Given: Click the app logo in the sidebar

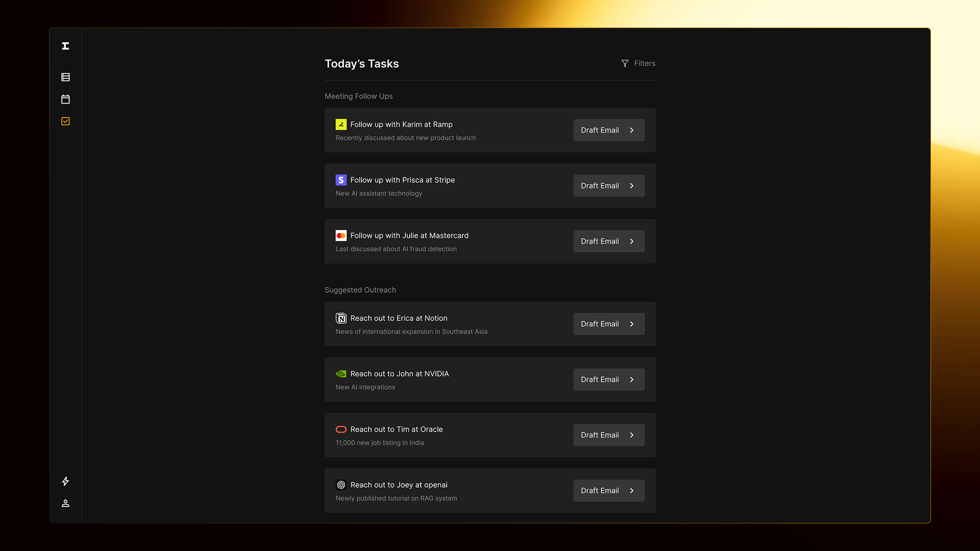Looking at the screenshot, I should [65, 46].
